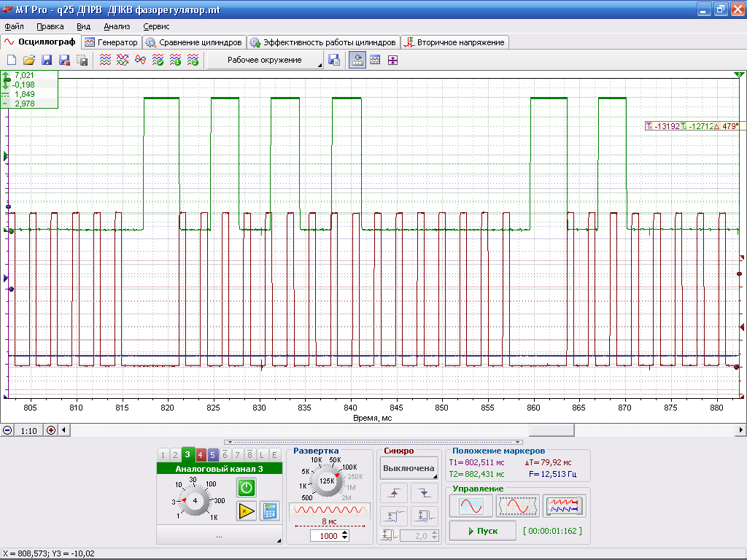Zoom in with the plus magnifier button
Viewport: 747px width, 560px height.
tap(51, 430)
